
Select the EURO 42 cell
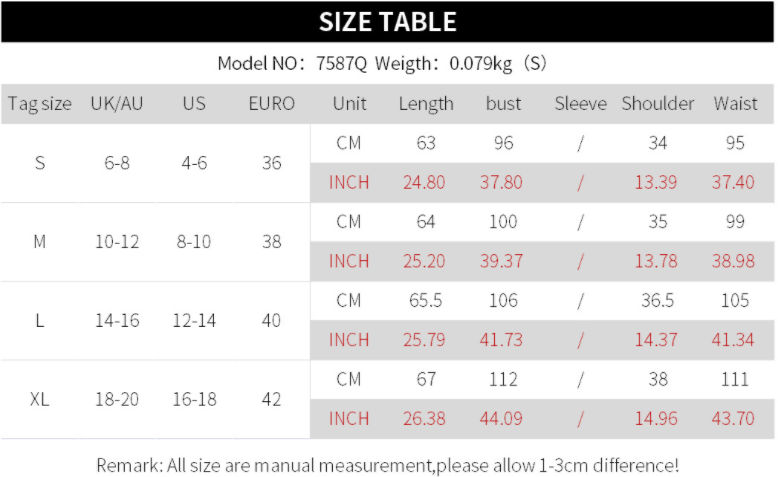coord(271,399)
